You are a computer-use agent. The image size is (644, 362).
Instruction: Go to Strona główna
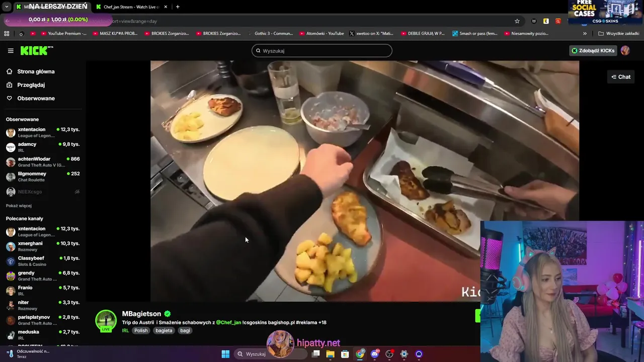pyautogui.click(x=36, y=71)
